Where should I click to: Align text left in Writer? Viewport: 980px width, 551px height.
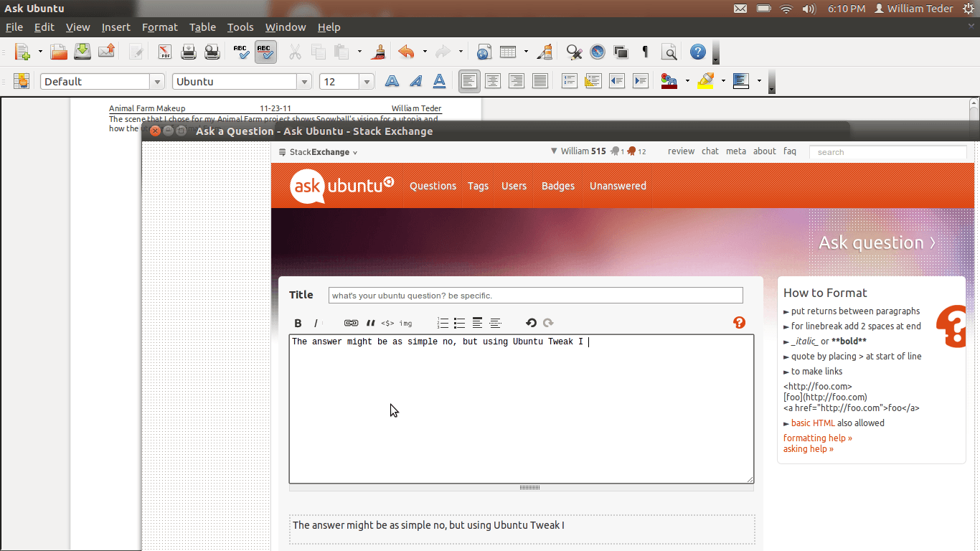pyautogui.click(x=469, y=81)
